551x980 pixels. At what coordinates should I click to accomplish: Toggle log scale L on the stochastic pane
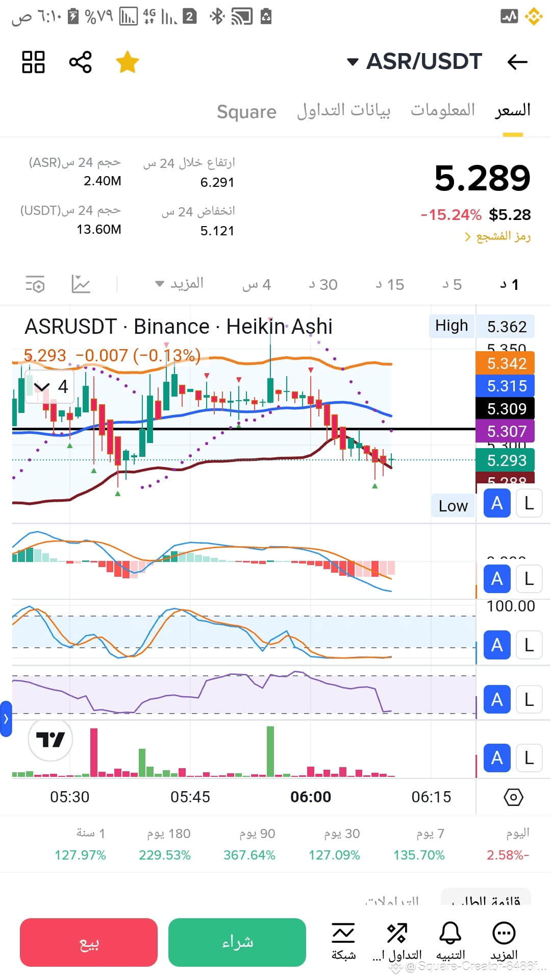click(x=529, y=645)
